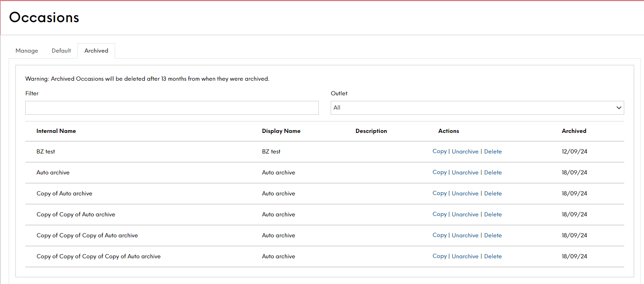Unarchive 'Copy of Copy of Auto archive'
Screen dimensions: 644x284
pos(465,214)
